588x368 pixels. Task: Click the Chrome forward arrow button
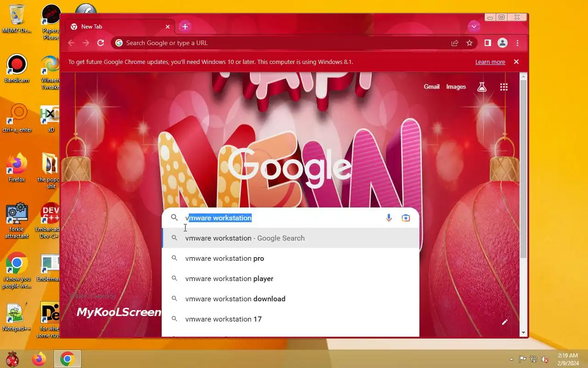(86, 43)
